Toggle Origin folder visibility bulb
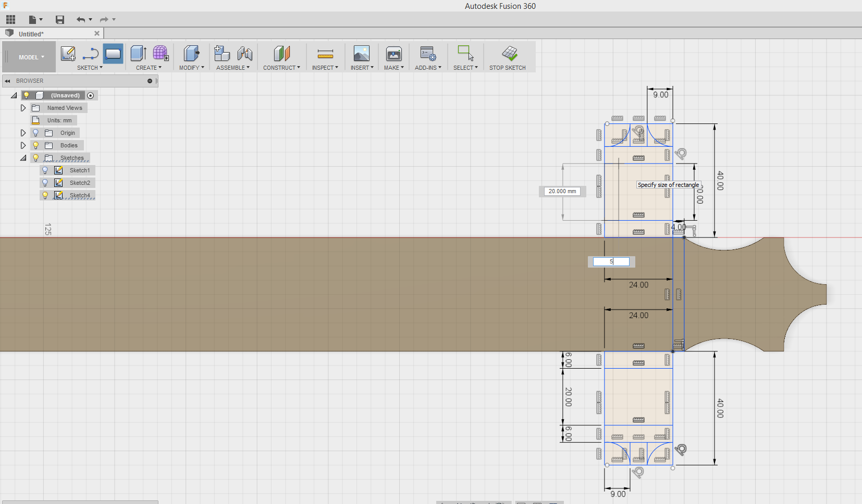This screenshot has width=862, height=504. (35, 133)
